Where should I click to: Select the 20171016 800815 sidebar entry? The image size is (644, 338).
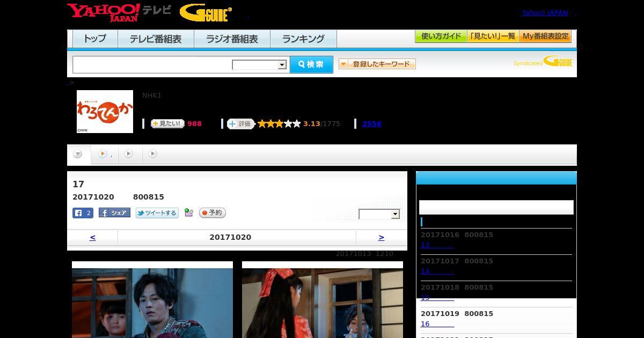(457, 235)
